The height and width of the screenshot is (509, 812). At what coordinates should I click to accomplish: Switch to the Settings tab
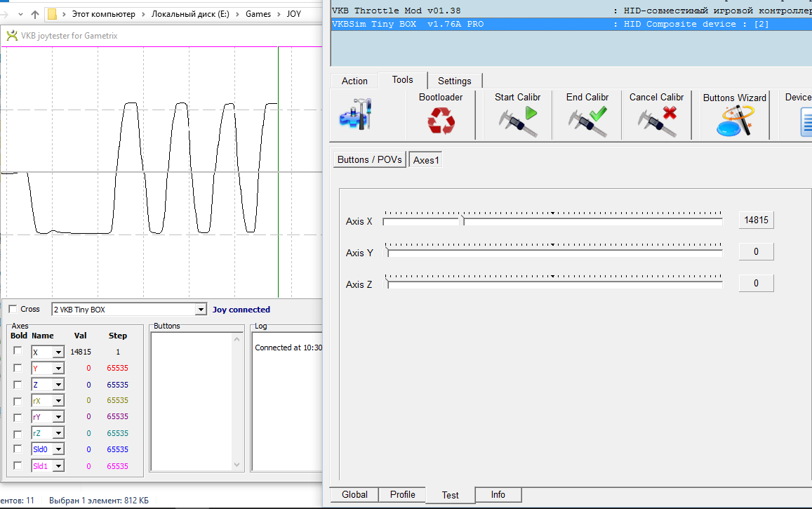coord(455,81)
